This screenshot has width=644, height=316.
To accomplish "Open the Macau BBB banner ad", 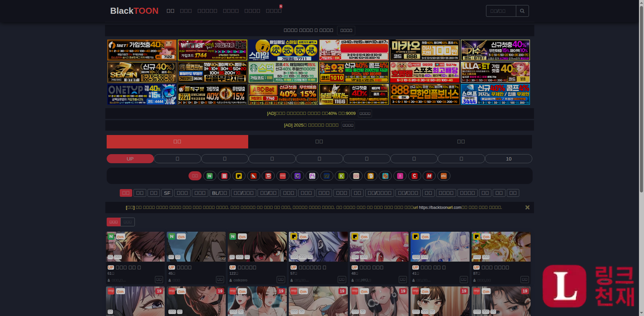I will click(x=425, y=50).
